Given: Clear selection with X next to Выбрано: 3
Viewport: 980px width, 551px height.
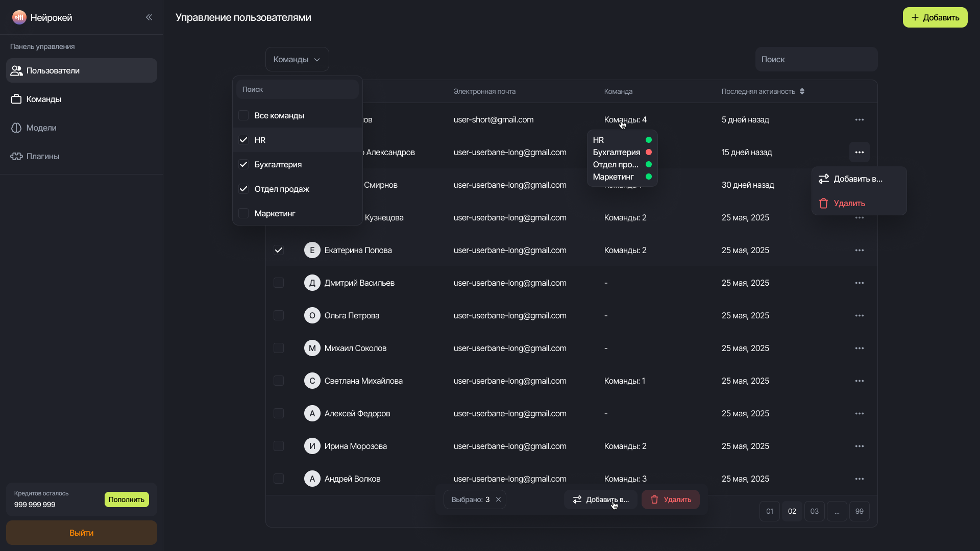Looking at the screenshot, I should coord(498,499).
